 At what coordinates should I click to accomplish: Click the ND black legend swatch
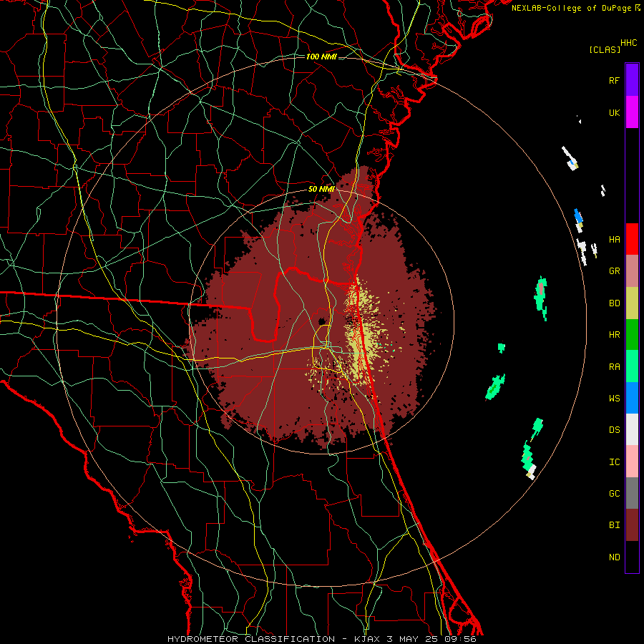point(632,557)
